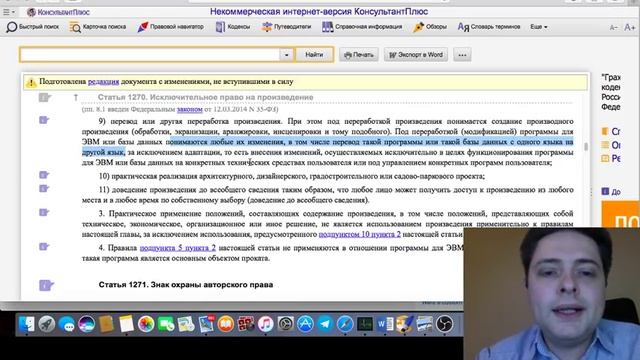Viewport: 640px width, 360px height.
Task: Click the Найти search button
Action: coord(314,55)
